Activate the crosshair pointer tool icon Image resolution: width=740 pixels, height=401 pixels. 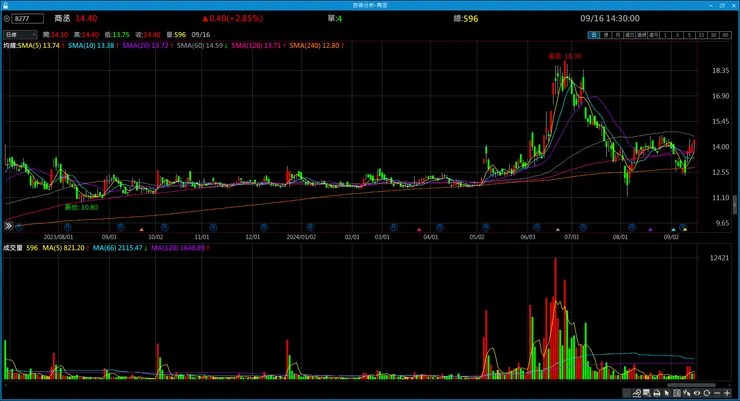tap(687, 393)
